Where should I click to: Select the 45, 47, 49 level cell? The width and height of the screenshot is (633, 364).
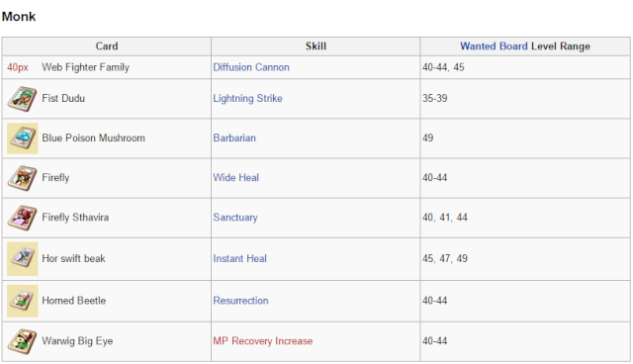tap(525, 259)
